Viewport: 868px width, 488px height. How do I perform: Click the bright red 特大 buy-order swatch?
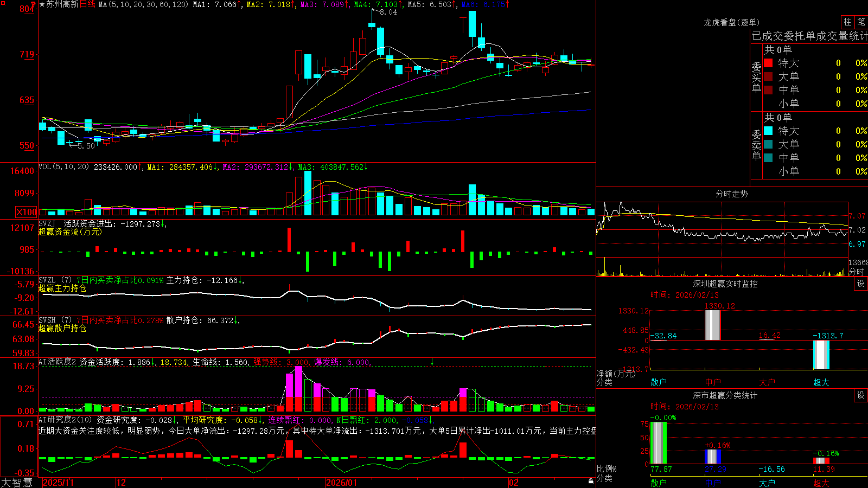pyautogui.click(x=768, y=63)
